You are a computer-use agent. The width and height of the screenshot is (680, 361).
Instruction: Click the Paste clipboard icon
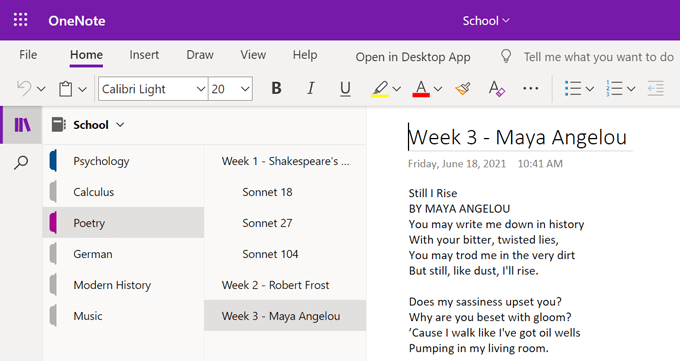click(x=65, y=89)
